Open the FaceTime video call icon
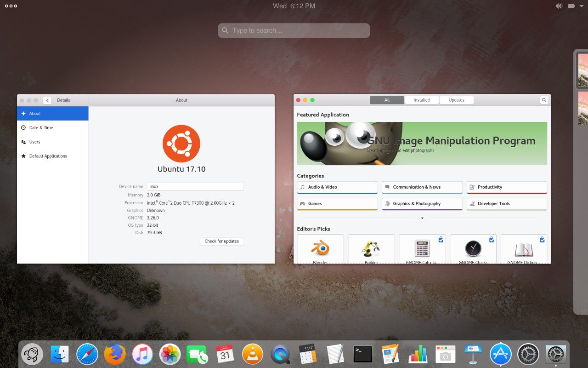The image size is (588, 368). pyautogui.click(x=198, y=355)
